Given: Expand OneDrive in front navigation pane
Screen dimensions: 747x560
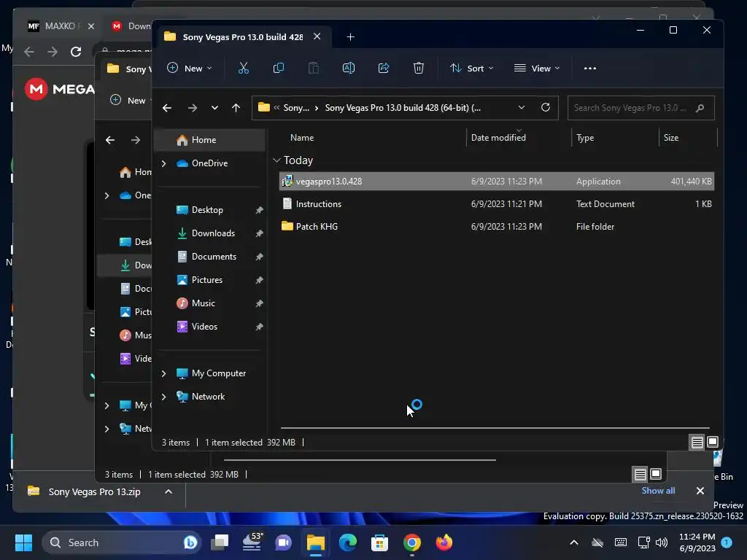Looking at the screenshot, I should point(164,163).
